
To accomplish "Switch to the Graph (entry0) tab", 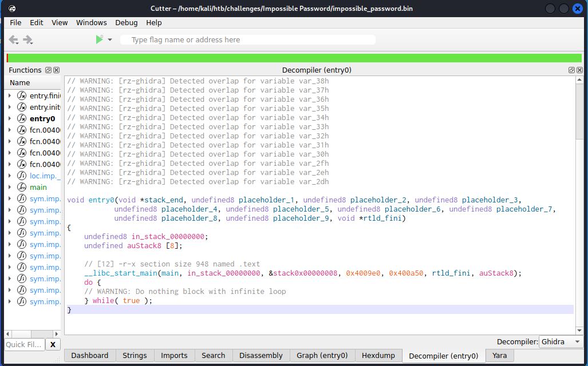I will 322,356.
